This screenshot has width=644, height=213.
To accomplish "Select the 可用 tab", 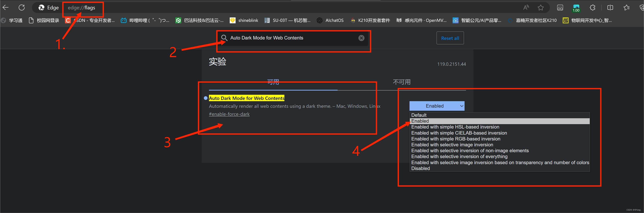I will pyautogui.click(x=273, y=82).
